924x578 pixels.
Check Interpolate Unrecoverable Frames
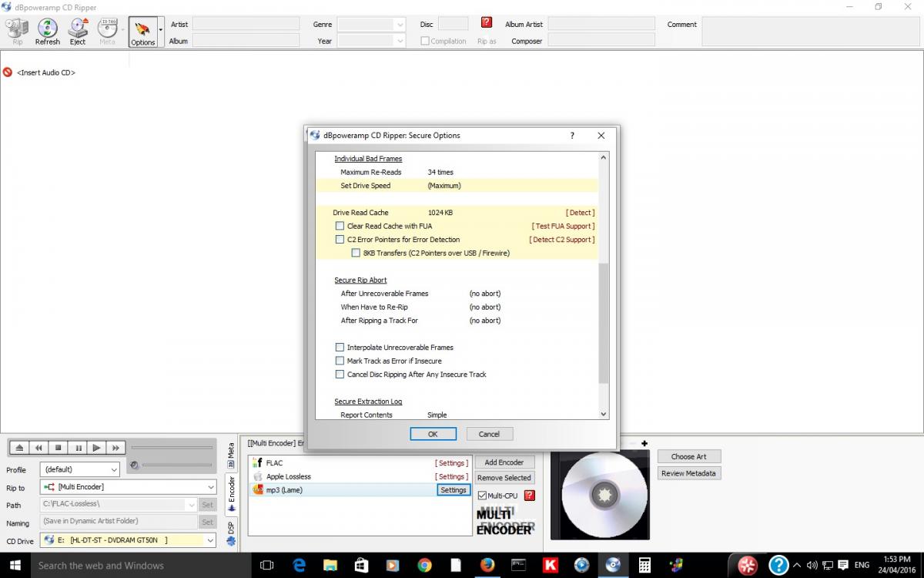click(340, 348)
